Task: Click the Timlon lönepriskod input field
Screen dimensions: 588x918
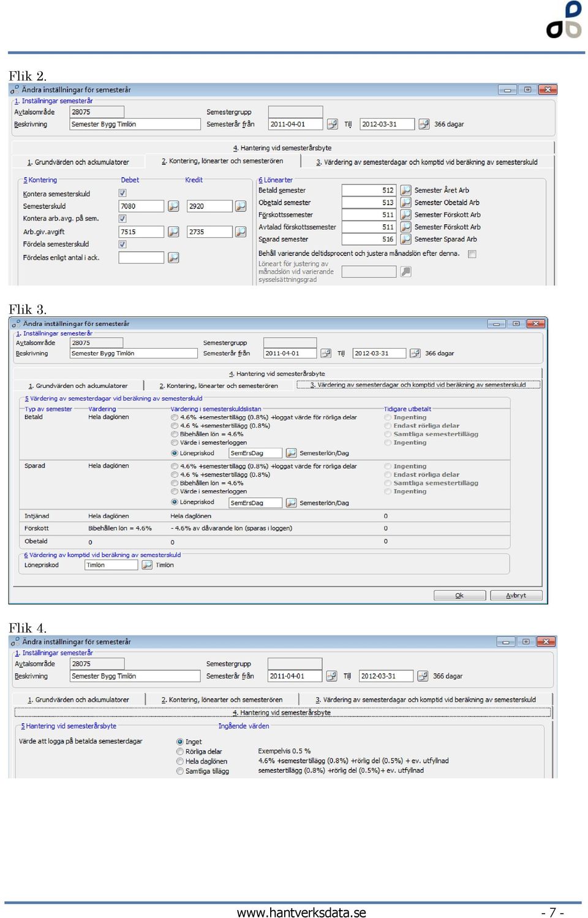Action: pyautogui.click(x=111, y=565)
